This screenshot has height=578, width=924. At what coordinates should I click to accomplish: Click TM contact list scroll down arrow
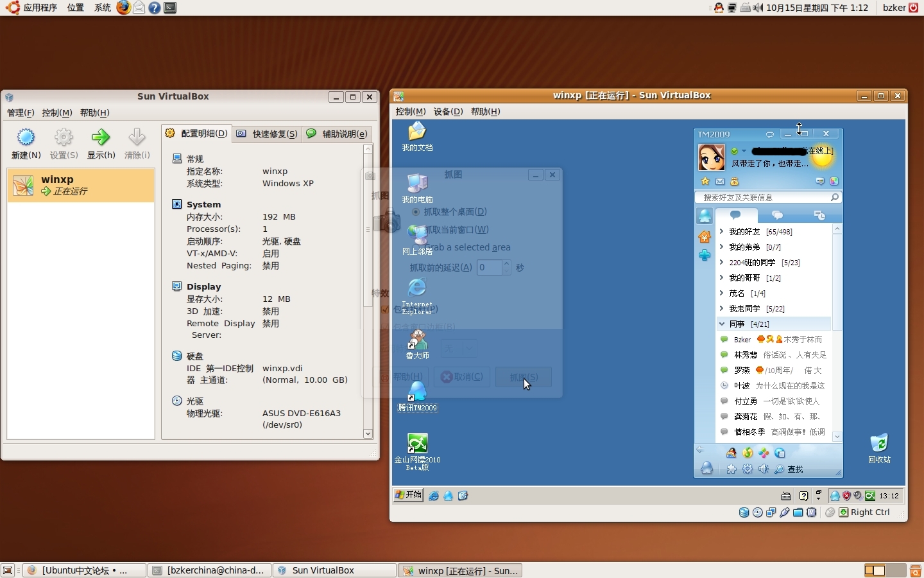(837, 437)
